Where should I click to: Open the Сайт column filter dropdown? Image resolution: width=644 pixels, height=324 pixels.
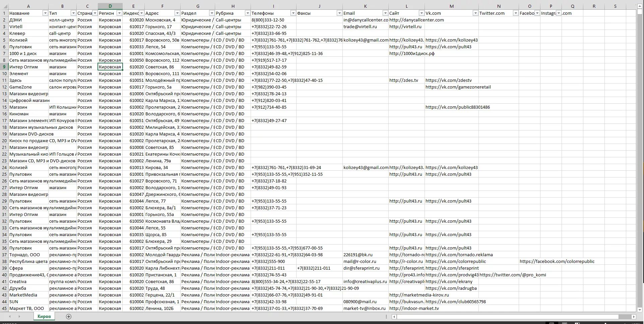point(422,13)
